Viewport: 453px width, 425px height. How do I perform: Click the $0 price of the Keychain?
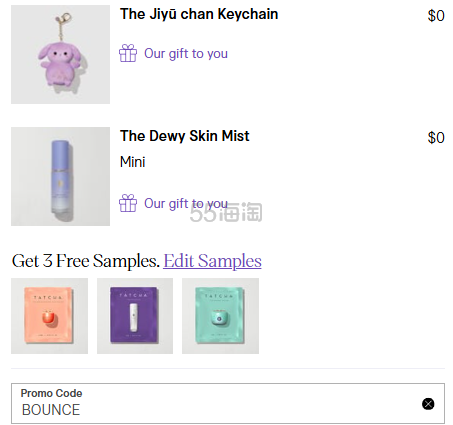[x=436, y=16]
